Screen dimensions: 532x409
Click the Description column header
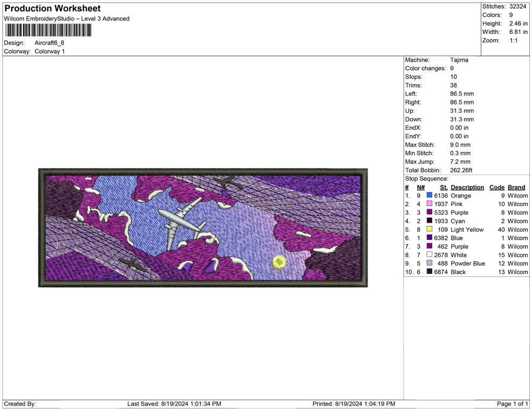click(467, 187)
